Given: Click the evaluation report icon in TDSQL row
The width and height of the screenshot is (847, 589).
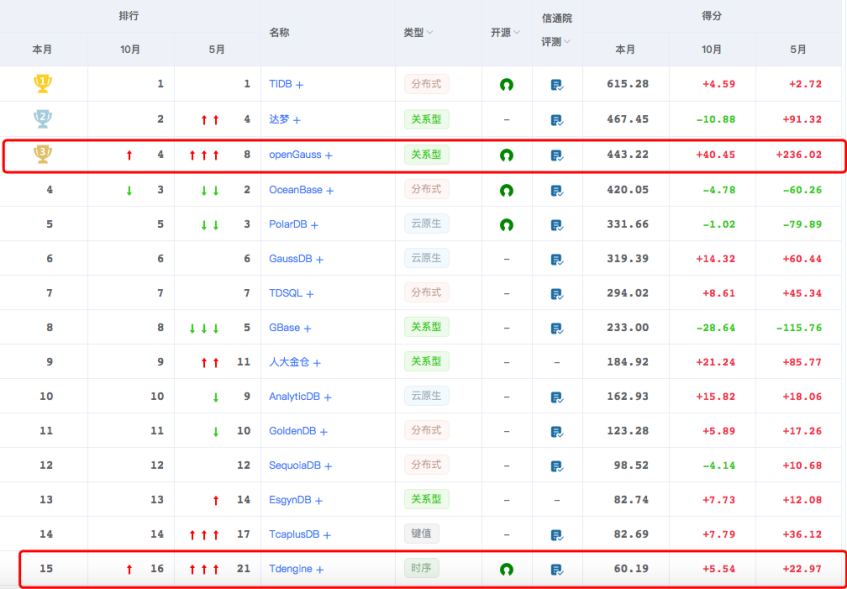Looking at the screenshot, I should [x=557, y=294].
